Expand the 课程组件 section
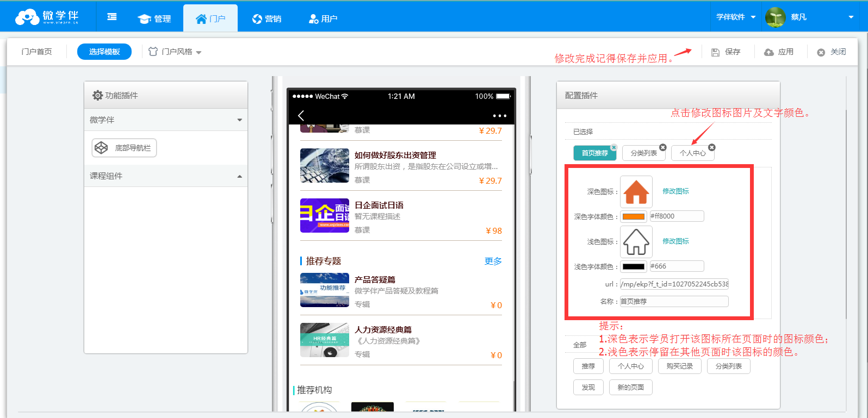This screenshot has height=418, width=868. [166, 176]
